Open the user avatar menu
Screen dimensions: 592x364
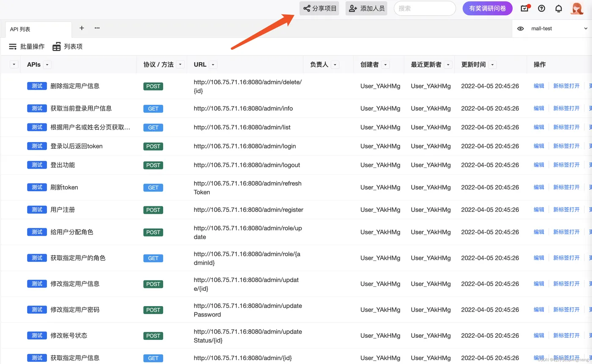click(577, 8)
